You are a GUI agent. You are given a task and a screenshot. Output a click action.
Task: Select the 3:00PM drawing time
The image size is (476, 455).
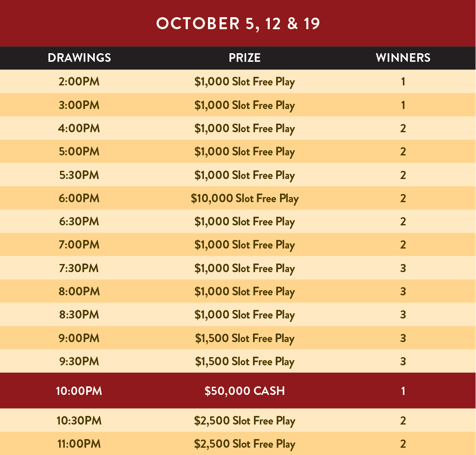click(79, 105)
